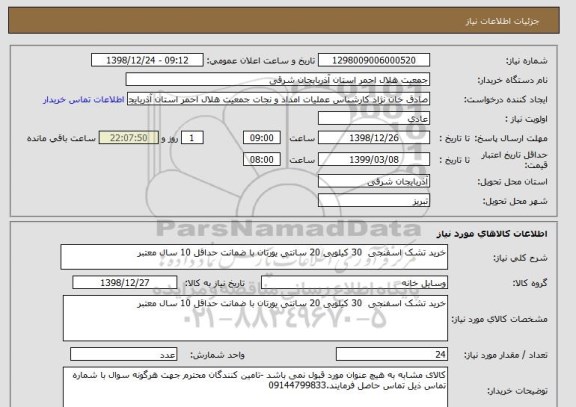Viewport: 576px width, 407px height.
Task: Click the label واحد شمارش
Action: click(x=217, y=355)
